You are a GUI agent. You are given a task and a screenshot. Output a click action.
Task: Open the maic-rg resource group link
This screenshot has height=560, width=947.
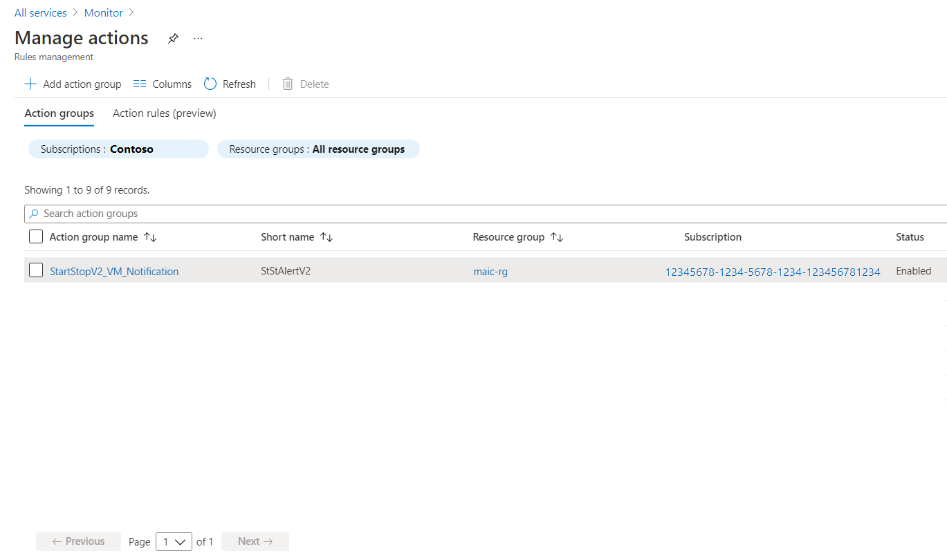tap(490, 271)
